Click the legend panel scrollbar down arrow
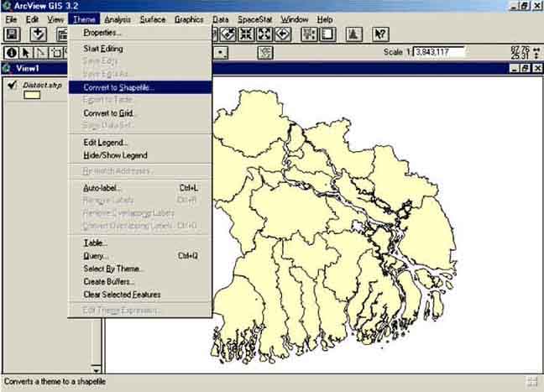544x392 pixels. (96, 368)
